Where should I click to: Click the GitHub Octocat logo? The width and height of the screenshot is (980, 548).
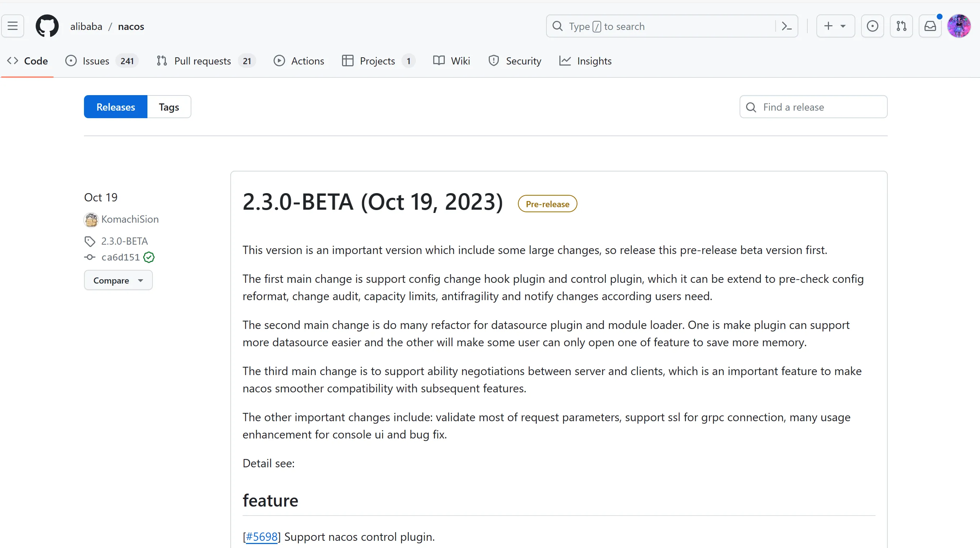pos(47,26)
